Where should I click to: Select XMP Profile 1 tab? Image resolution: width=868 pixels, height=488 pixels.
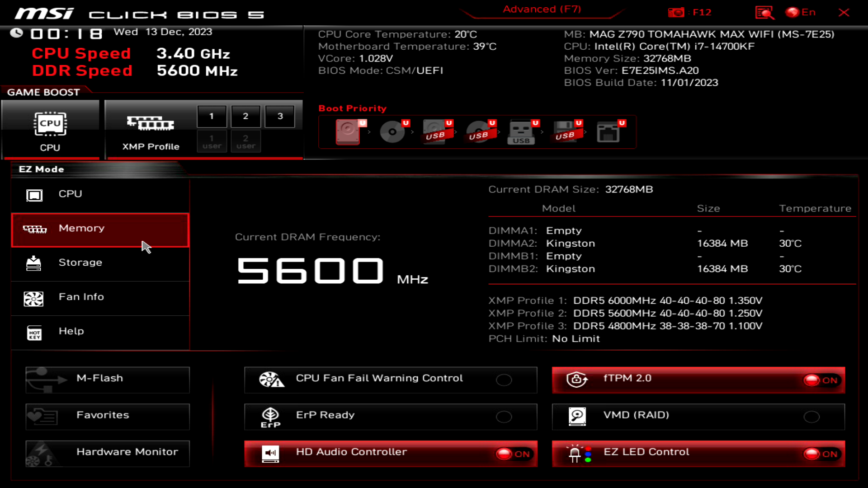click(212, 116)
